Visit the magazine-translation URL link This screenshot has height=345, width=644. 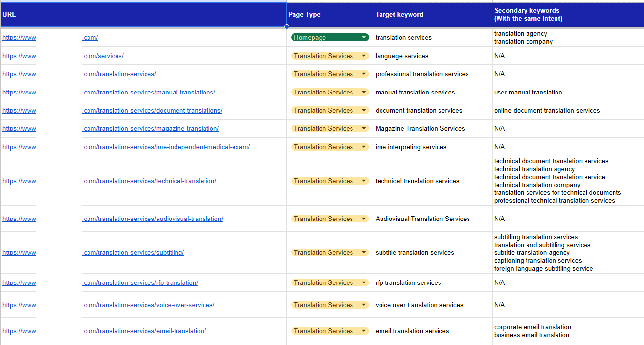[150, 128]
